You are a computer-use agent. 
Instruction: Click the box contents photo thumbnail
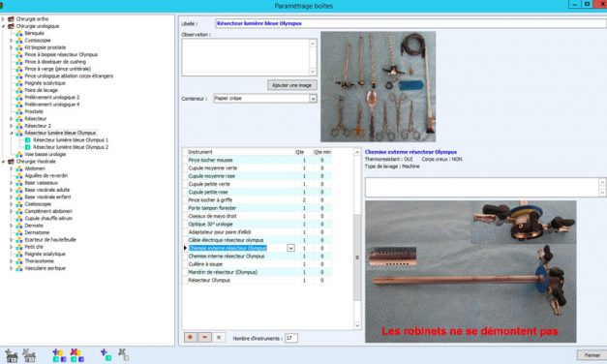(379, 87)
